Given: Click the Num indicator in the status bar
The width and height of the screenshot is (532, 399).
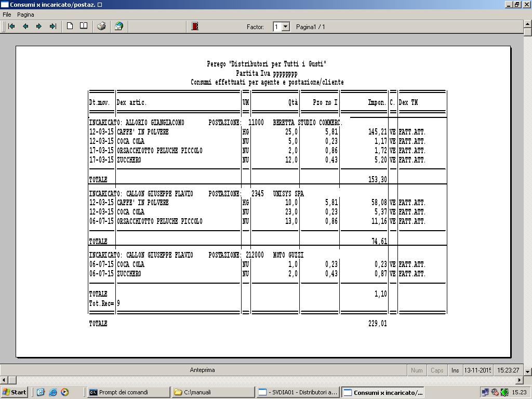Looking at the screenshot, I should point(417,370).
